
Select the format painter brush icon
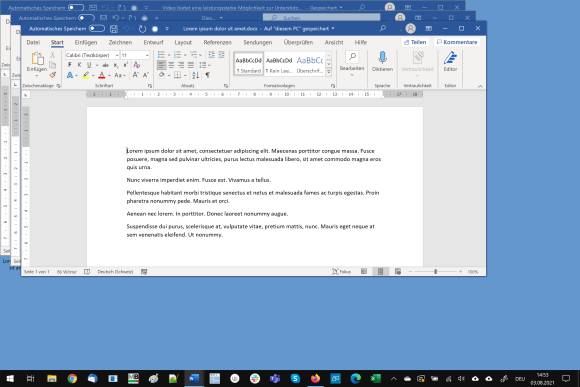pyautogui.click(x=53, y=75)
